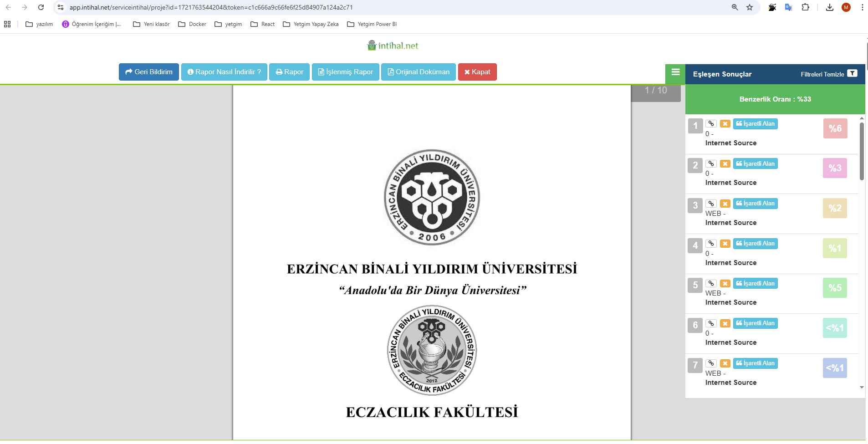Click the bookmark star icon in address bar
The image size is (868, 444).
750,7
